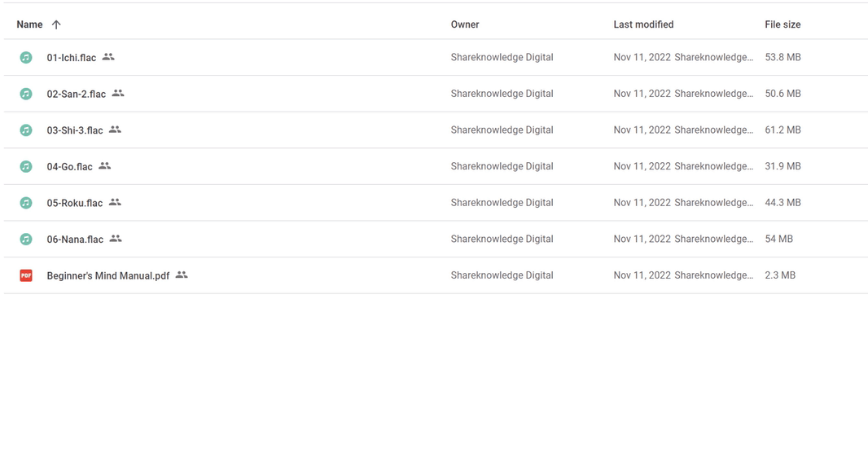Click the shared people icon beside 01-Ichi.flac
This screenshot has width=868, height=453.
click(108, 57)
